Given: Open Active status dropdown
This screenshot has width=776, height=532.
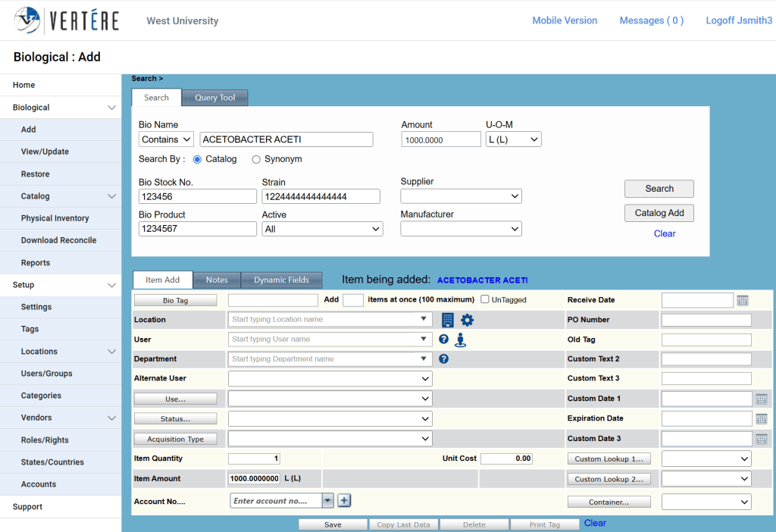Looking at the screenshot, I should point(322,229).
